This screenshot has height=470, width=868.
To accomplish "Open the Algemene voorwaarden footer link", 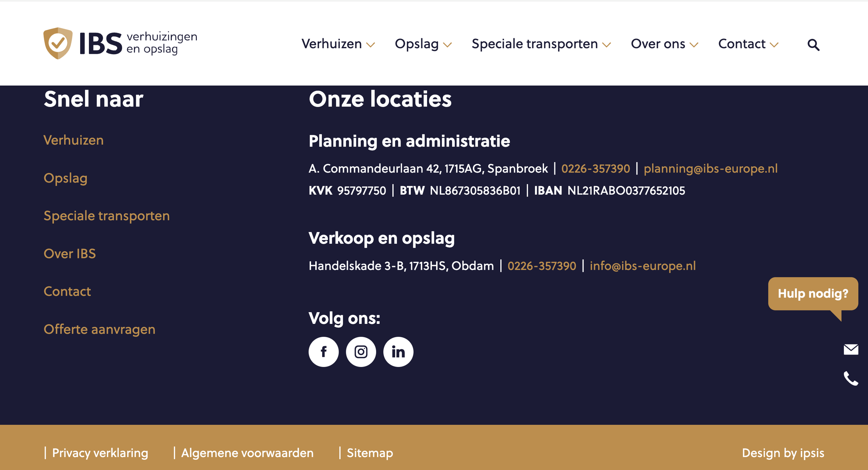I will point(247,453).
